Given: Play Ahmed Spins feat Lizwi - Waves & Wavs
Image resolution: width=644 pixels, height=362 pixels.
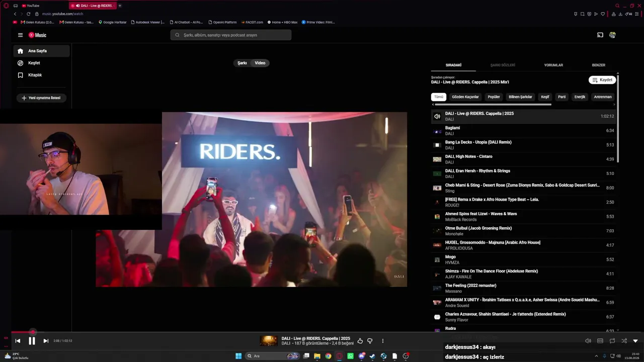Looking at the screenshot, I should point(523,217).
